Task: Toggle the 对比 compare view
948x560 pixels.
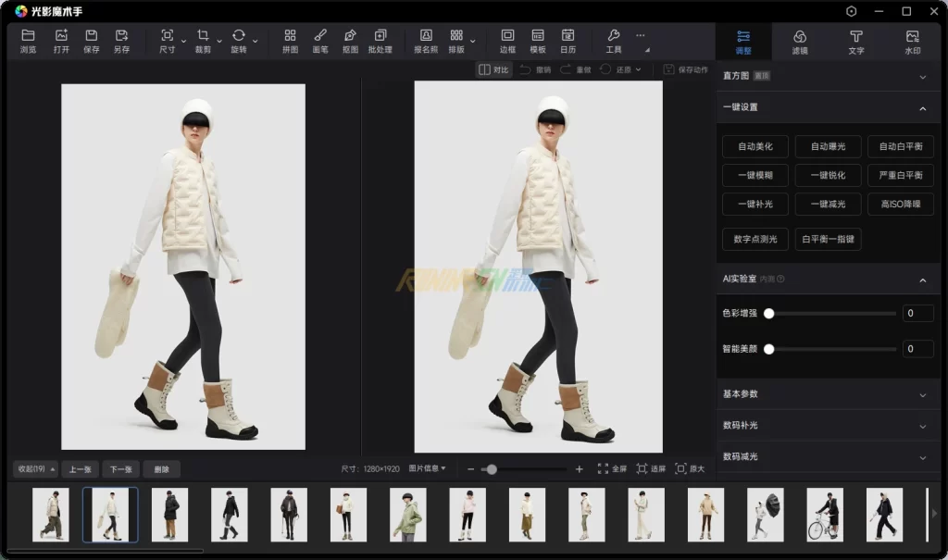Action: click(493, 69)
